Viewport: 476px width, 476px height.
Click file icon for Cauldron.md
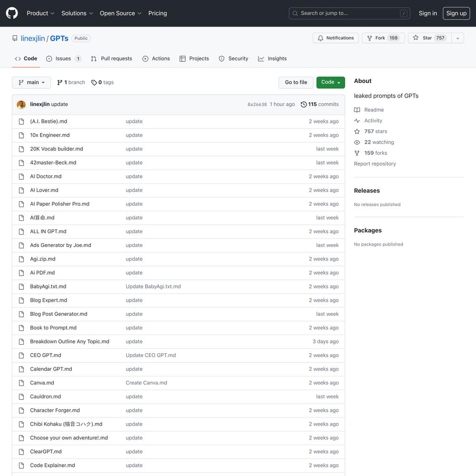pyautogui.click(x=21, y=397)
